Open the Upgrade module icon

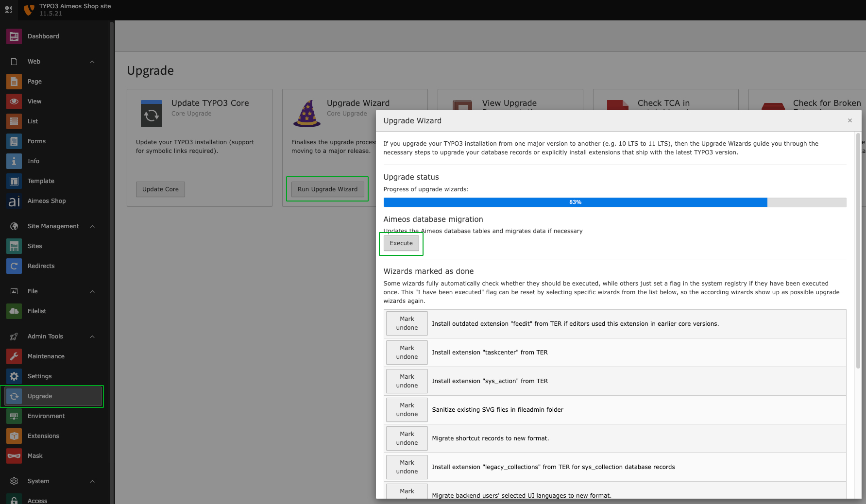tap(14, 396)
